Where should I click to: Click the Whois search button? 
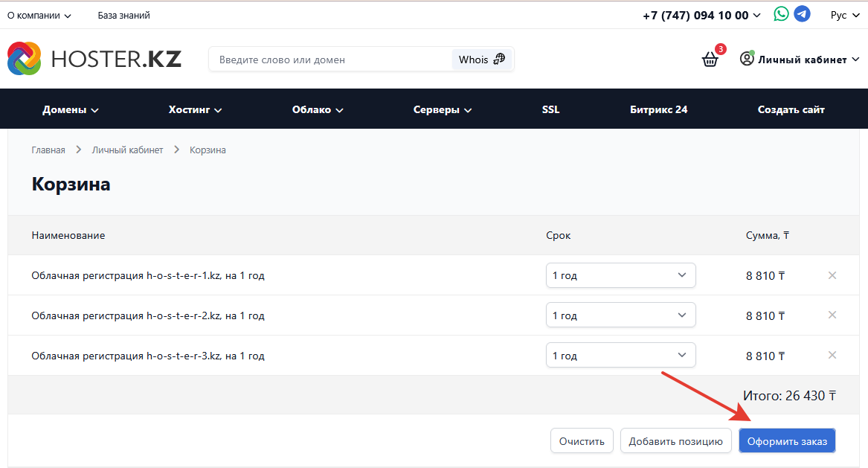[x=481, y=60]
